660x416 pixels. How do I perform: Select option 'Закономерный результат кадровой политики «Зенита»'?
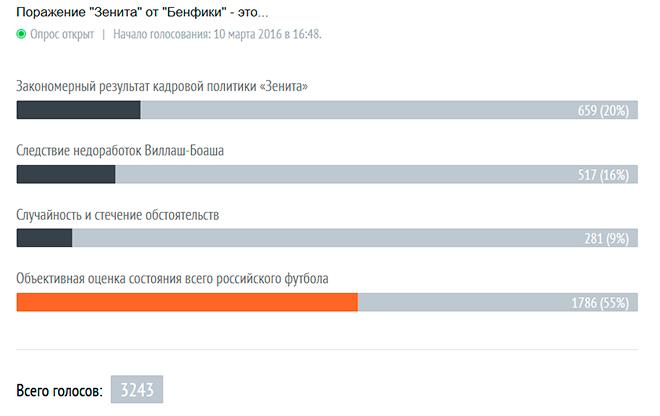coord(162,86)
